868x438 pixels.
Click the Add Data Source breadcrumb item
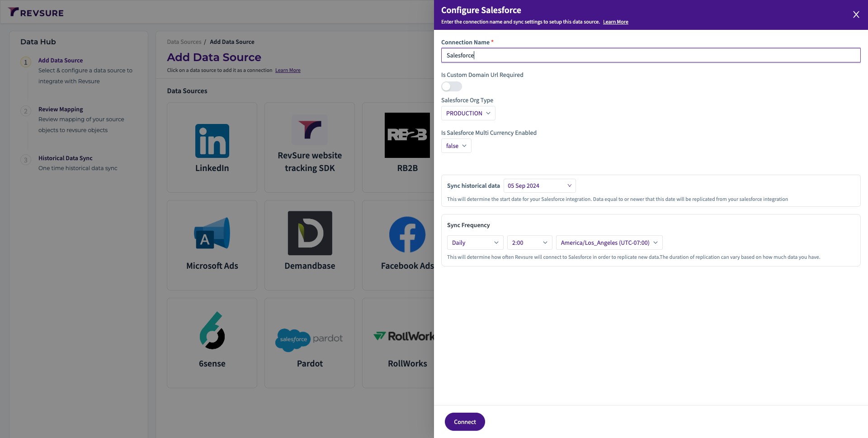[232, 42]
